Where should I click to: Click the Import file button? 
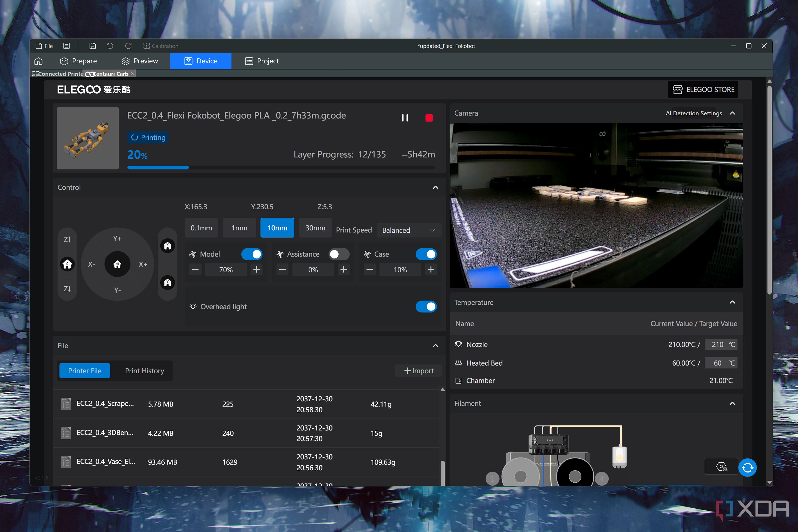pyautogui.click(x=419, y=371)
